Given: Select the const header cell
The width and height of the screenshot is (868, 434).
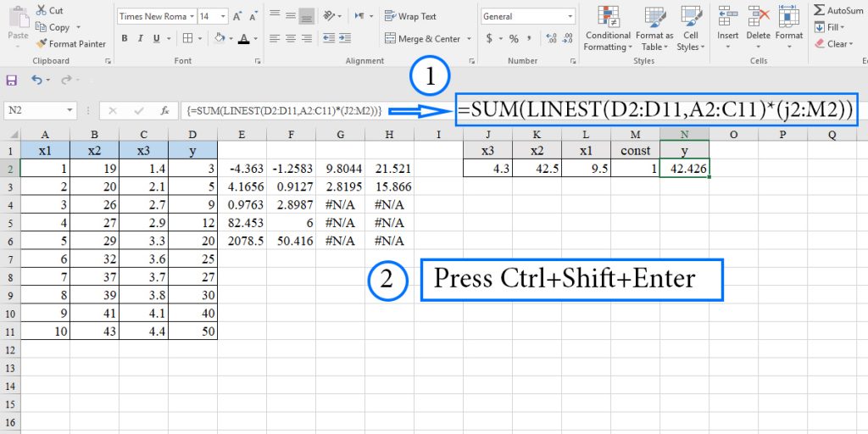Looking at the screenshot, I should click(636, 151).
